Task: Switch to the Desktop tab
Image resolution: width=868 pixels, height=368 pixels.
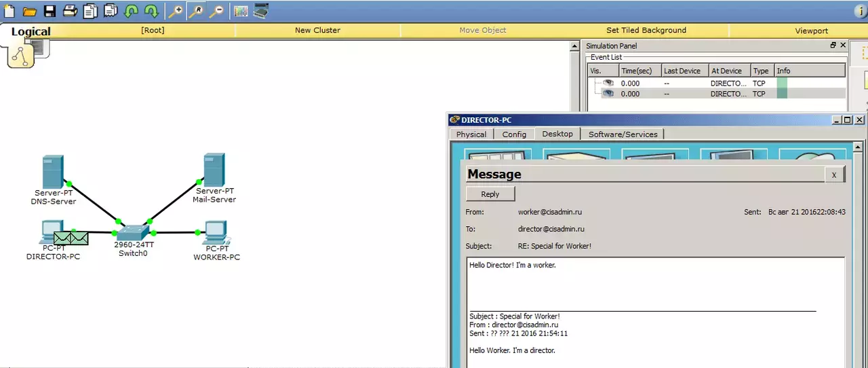Action: (x=557, y=134)
